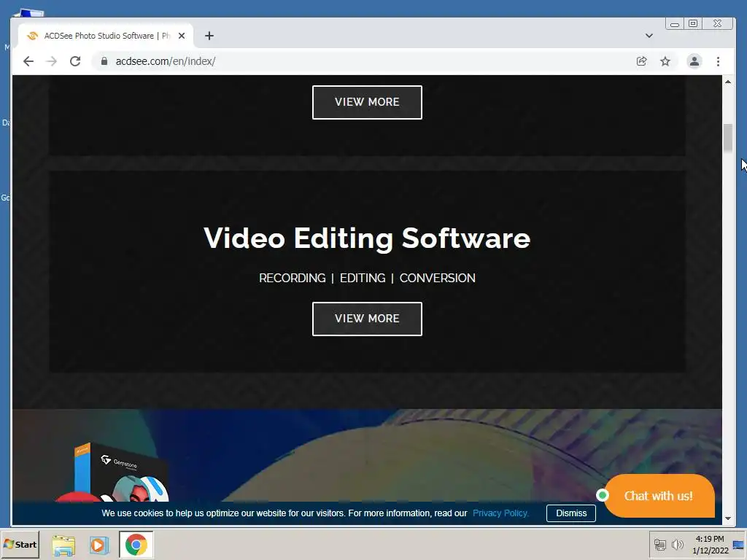This screenshot has height=560, width=747.
Task: Click the CONVERSION text
Action: coord(438,278)
